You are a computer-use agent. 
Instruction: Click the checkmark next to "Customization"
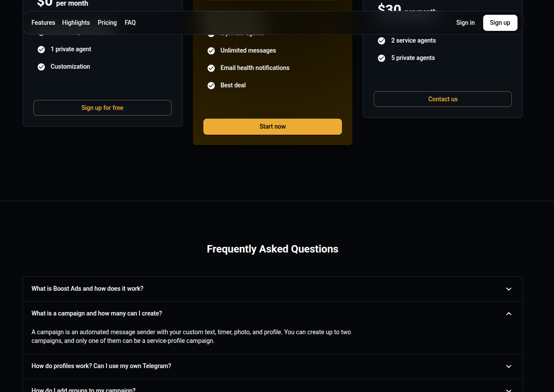pos(41,66)
